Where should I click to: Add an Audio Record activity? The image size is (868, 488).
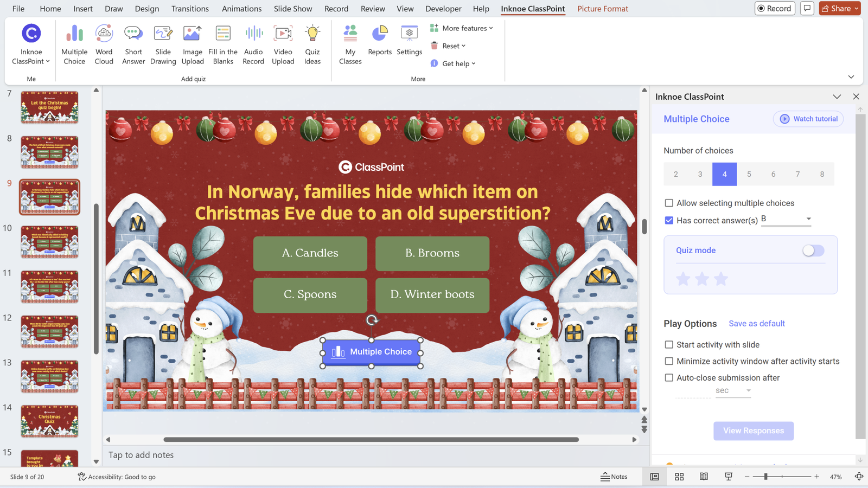click(253, 44)
